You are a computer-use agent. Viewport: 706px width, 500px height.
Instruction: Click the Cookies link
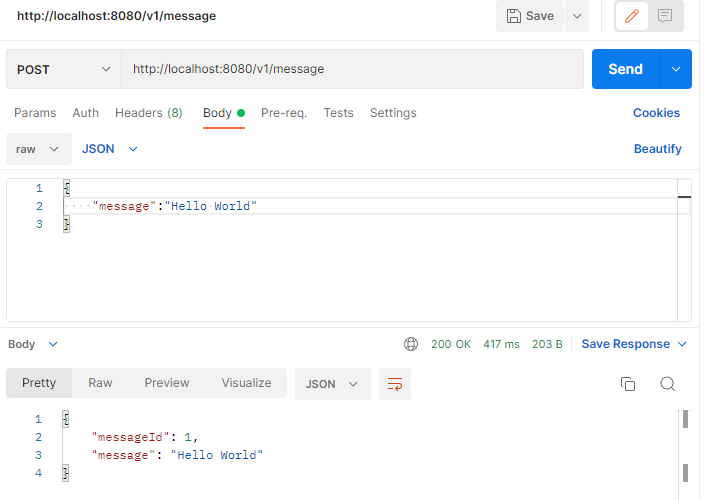click(656, 113)
